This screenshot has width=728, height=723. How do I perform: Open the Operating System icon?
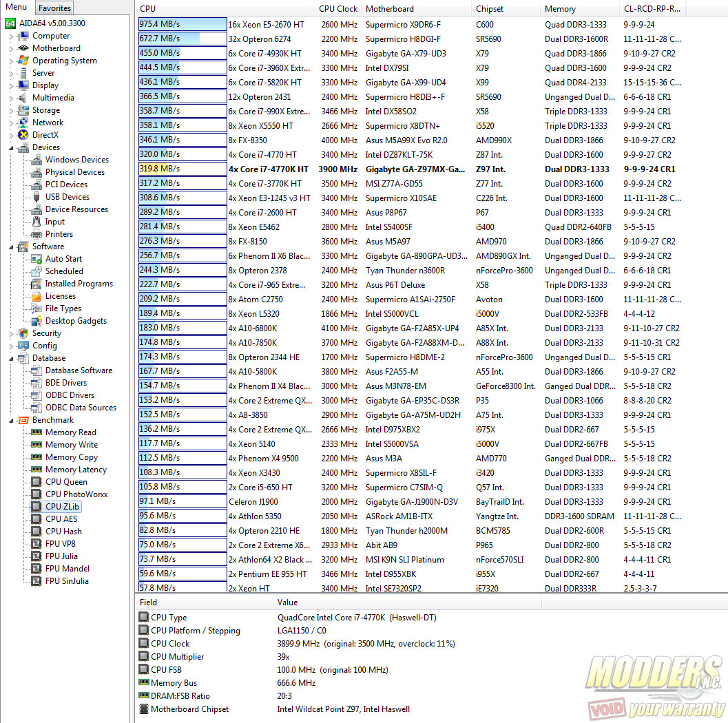tap(23, 61)
